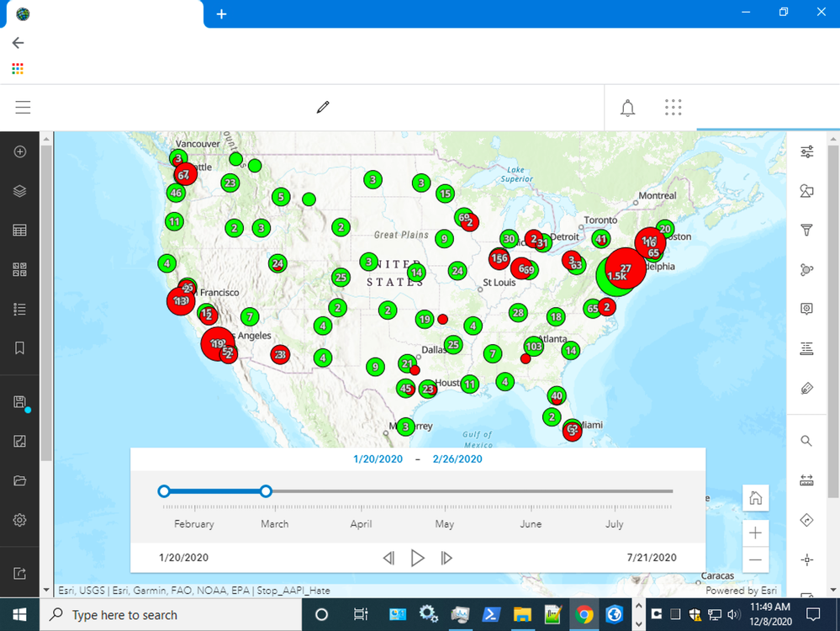Click the pencil to edit the map title

click(x=322, y=108)
